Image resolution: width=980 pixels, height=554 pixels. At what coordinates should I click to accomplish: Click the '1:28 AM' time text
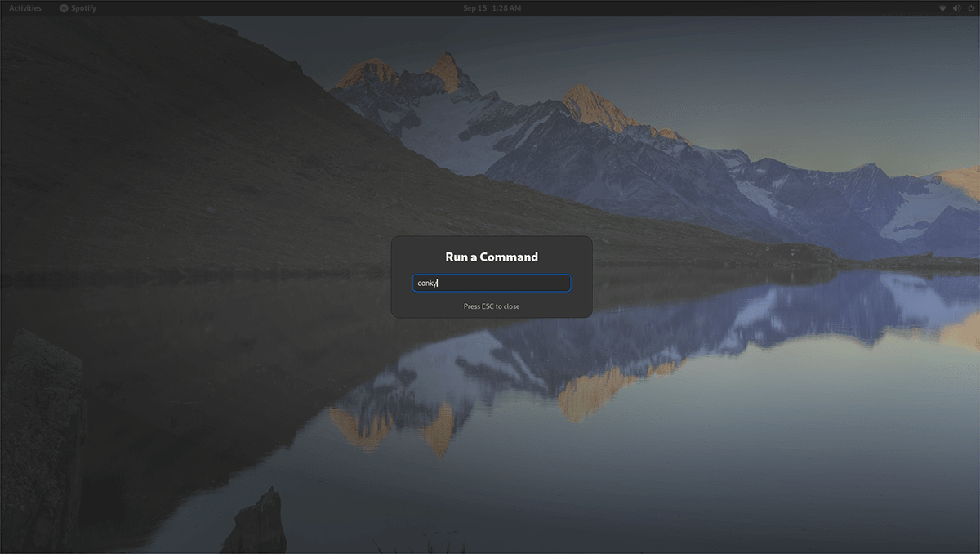coord(506,8)
